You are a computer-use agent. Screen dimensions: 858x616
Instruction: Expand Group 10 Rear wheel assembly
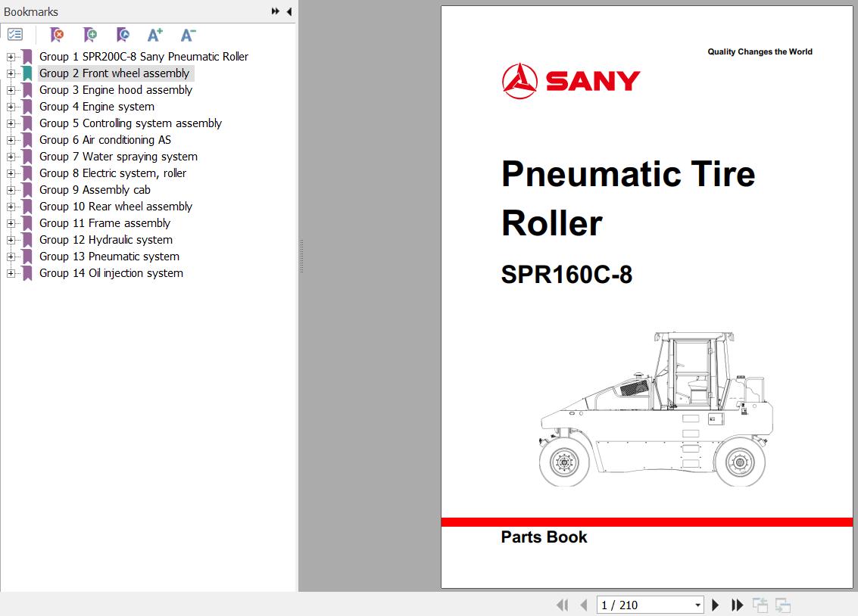pos(11,207)
